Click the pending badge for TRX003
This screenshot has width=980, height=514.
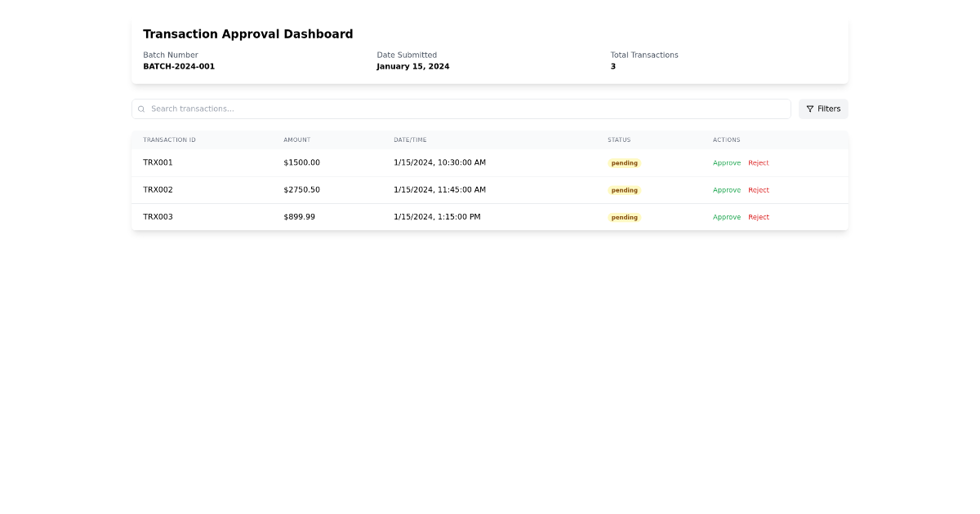624,217
